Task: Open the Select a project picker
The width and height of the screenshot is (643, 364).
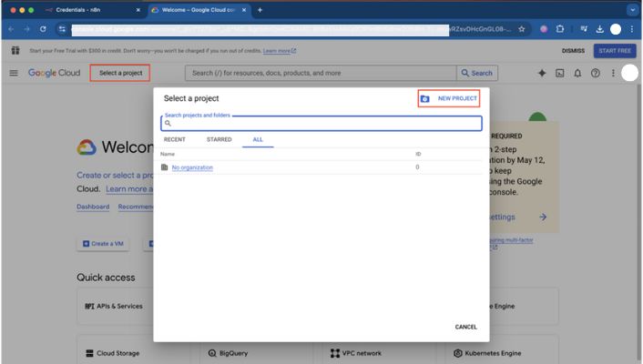Action: (120, 73)
